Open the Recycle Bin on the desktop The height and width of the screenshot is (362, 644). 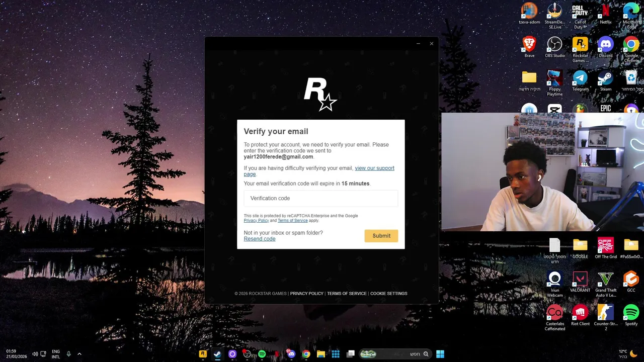coord(631,81)
